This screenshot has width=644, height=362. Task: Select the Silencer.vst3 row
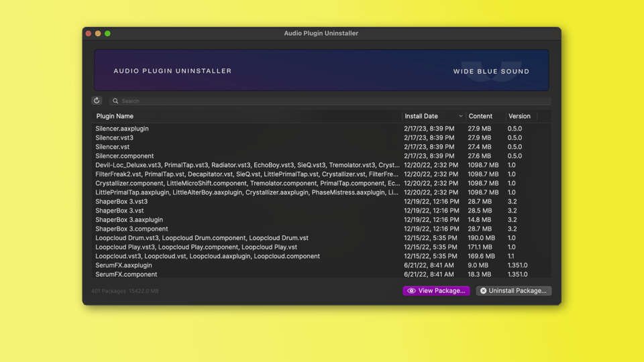point(321,137)
